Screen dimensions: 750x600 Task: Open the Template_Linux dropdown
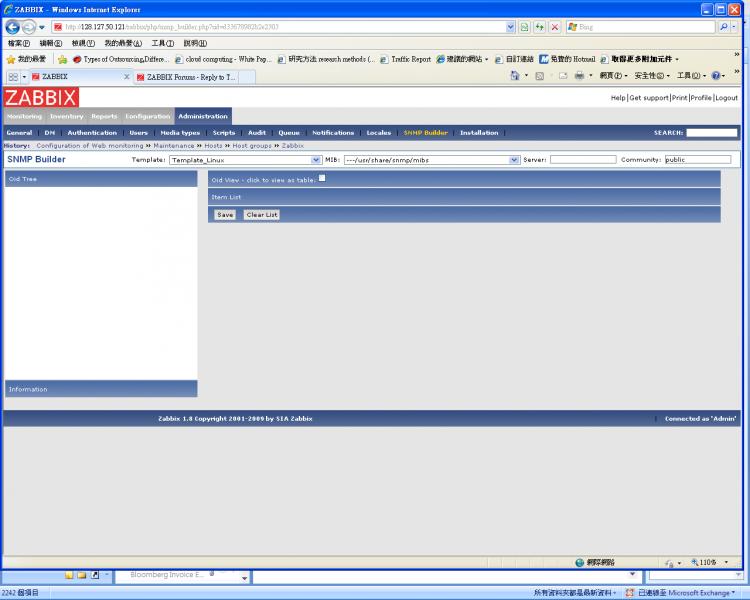(x=245, y=160)
